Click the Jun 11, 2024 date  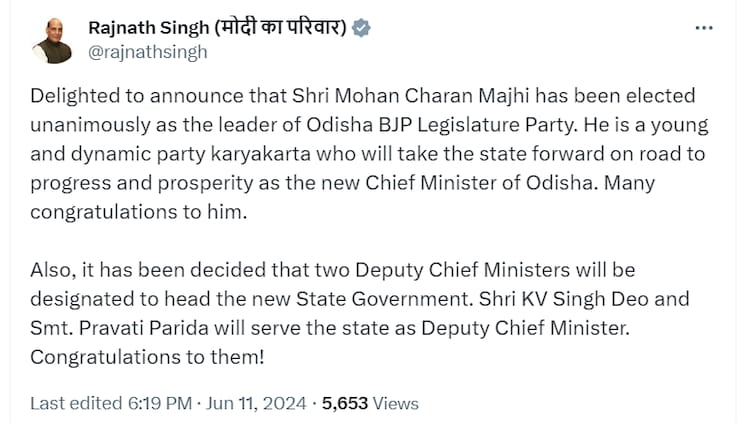[257, 404]
